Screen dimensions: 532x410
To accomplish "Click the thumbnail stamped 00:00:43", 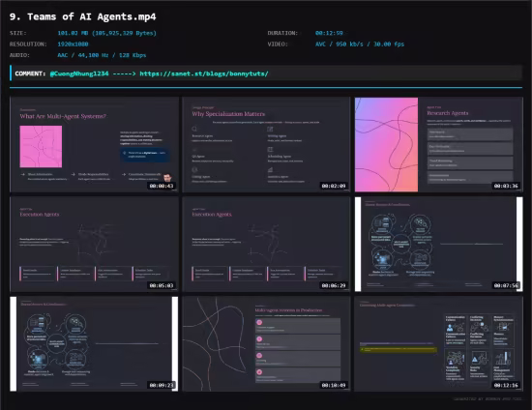I will pyautogui.click(x=95, y=144).
